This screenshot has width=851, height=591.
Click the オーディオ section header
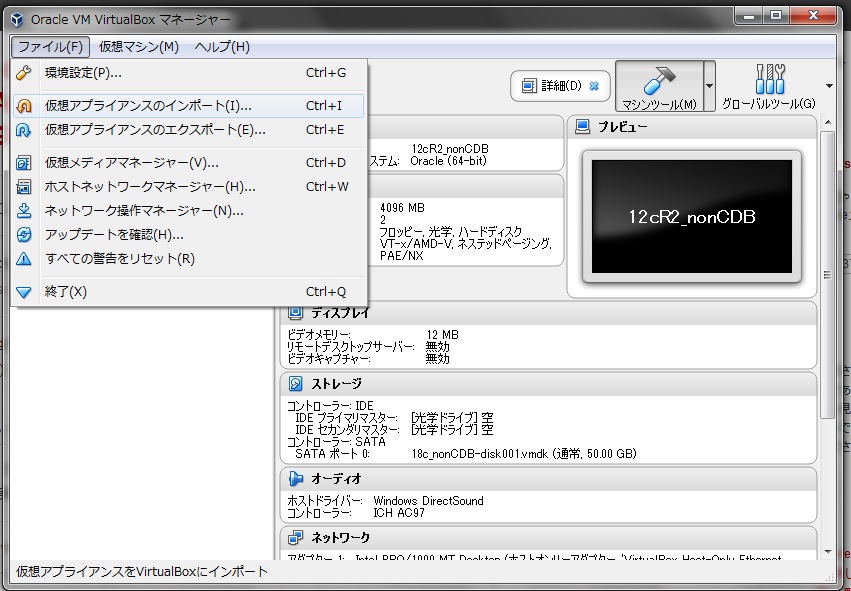click(x=548, y=479)
